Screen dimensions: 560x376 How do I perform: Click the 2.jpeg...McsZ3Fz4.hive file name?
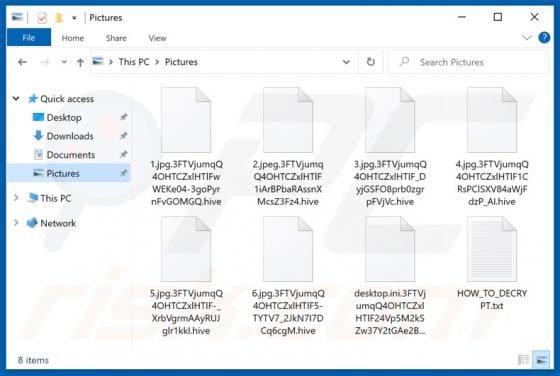tap(288, 183)
